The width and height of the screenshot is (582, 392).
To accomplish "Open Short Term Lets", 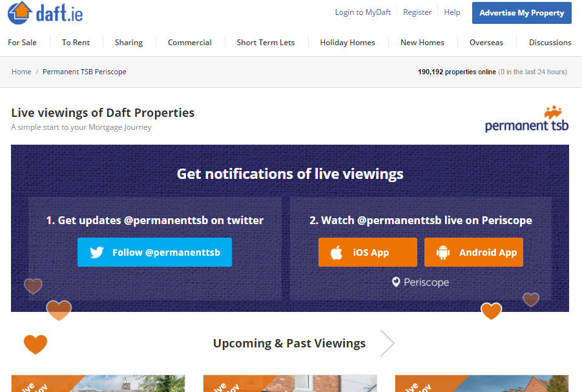I will point(265,43).
